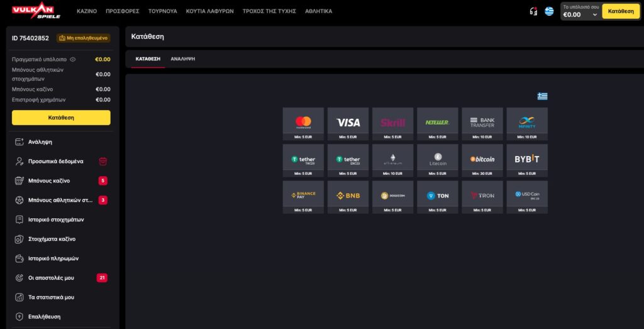Open country selector flag above payment methods
Image resolution: width=644 pixels, height=329 pixels.
pyautogui.click(x=542, y=96)
